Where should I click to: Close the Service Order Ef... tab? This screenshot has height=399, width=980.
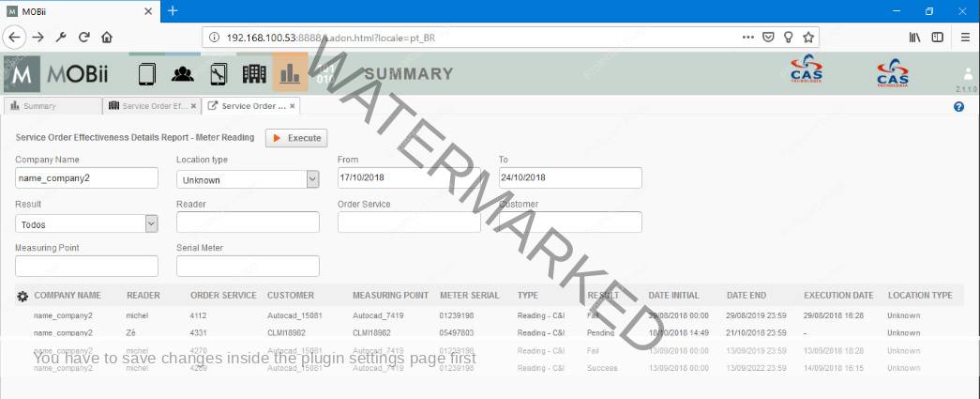194,106
